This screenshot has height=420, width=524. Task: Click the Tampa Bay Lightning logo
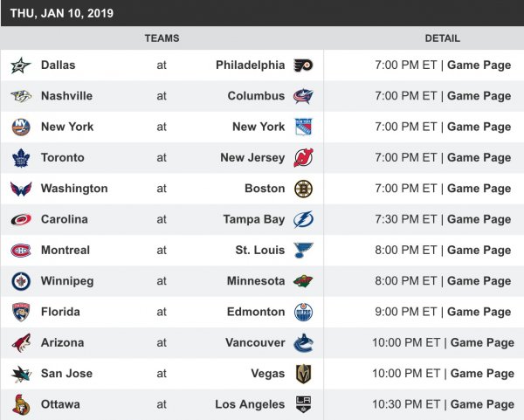point(303,220)
